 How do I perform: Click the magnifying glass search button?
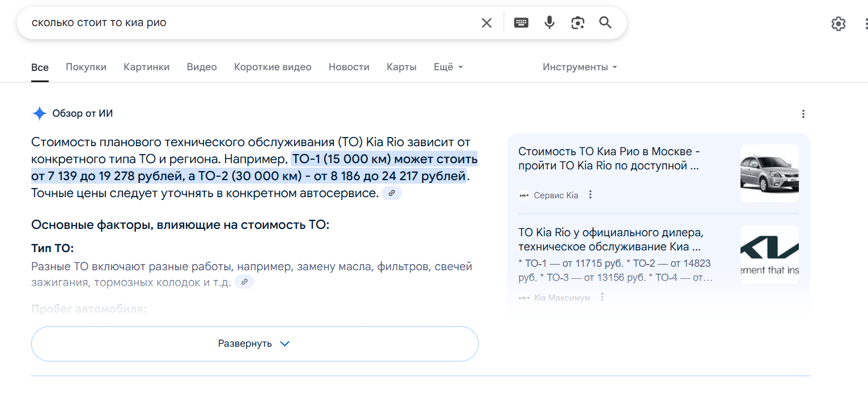pyautogui.click(x=606, y=23)
